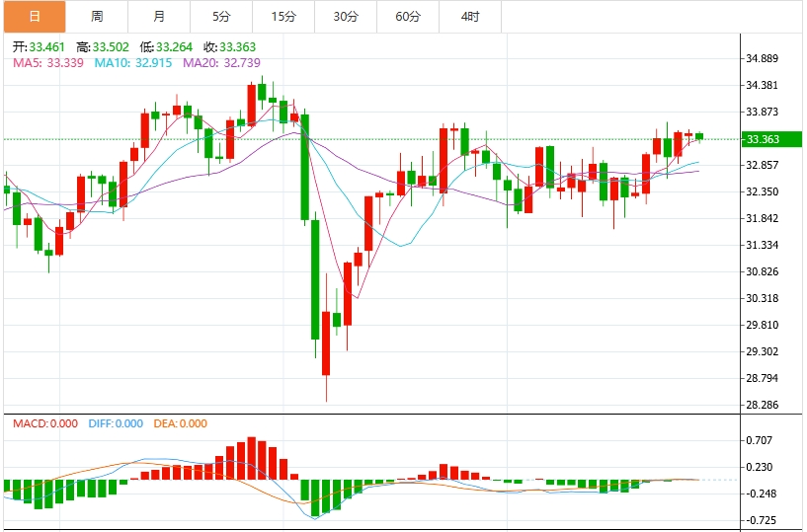Click the 0.707 MACD axis label
807x532 pixels.
coord(760,440)
